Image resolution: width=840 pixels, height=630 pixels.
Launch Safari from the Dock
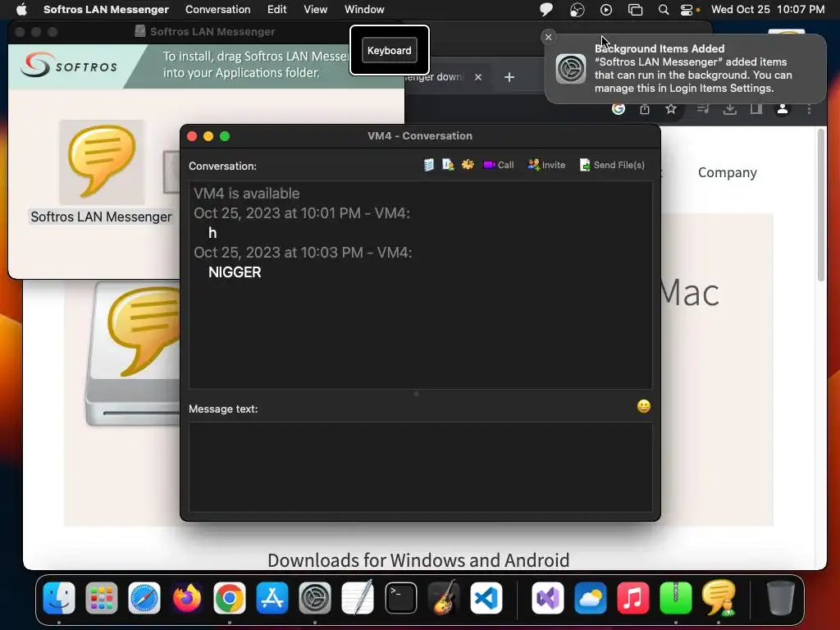(x=144, y=597)
